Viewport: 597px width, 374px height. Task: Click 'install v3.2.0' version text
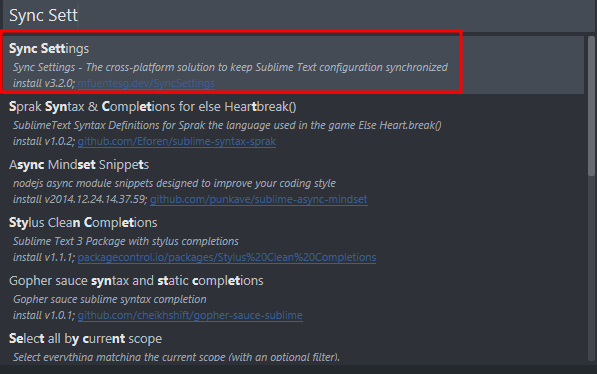pos(43,83)
